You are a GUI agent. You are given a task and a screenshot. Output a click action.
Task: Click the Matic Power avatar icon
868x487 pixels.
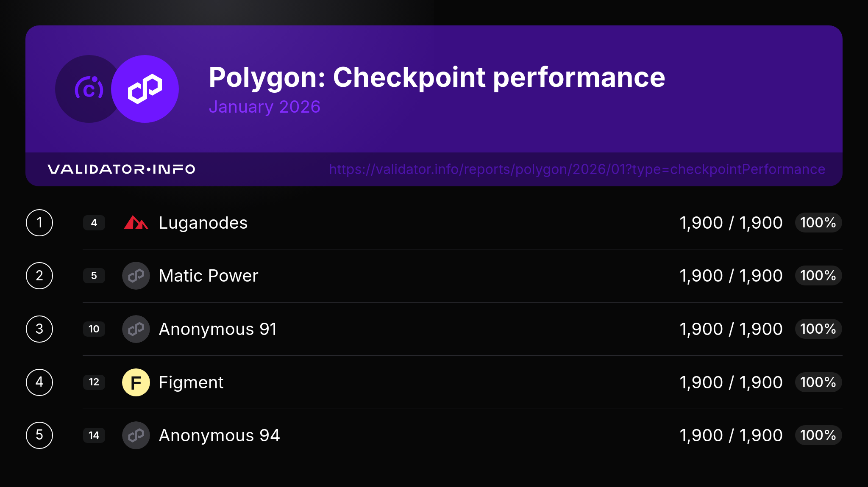(136, 276)
